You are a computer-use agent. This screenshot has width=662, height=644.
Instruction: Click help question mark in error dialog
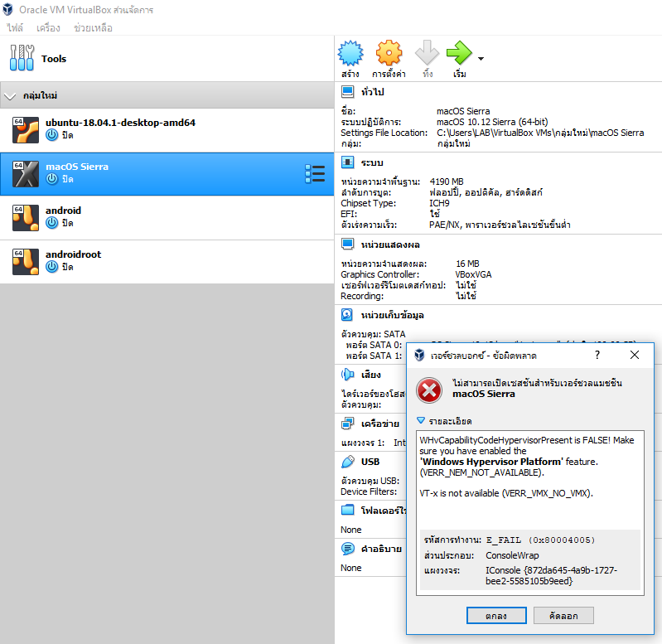(597, 355)
